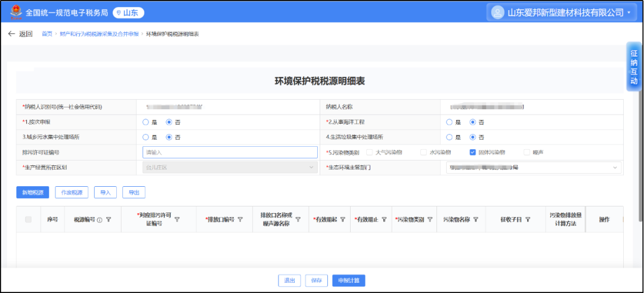
Task: Click the user avatar icon
Action: (x=497, y=13)
